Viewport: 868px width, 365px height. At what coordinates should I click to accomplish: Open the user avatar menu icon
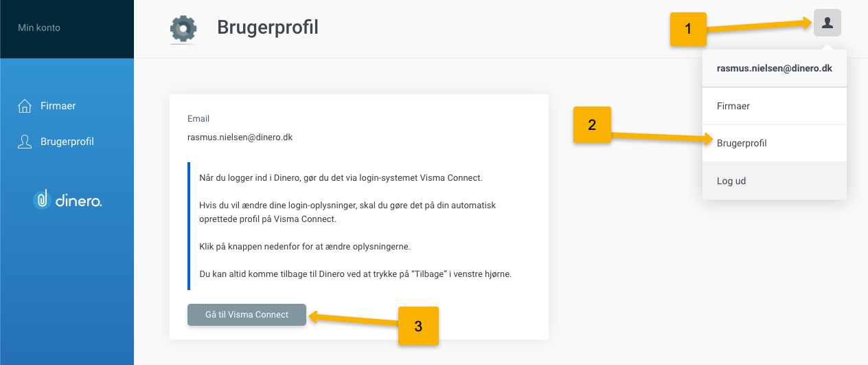point(827,23)
